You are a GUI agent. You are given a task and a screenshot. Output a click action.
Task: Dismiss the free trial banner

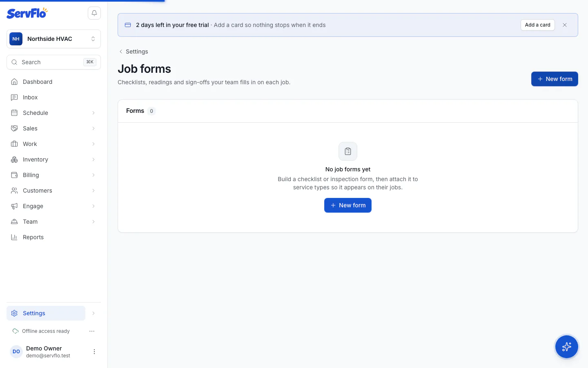pyautogui.click(x=565, y=25)
